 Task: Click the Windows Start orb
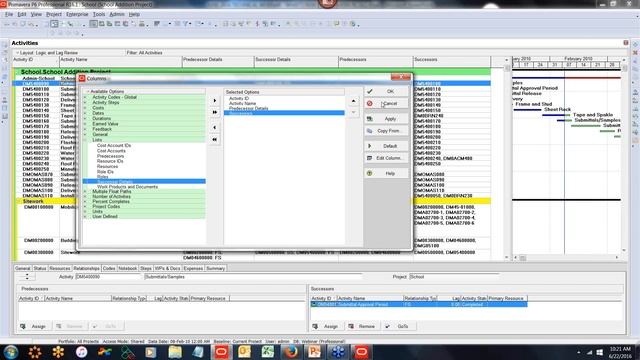click(11, 352)
